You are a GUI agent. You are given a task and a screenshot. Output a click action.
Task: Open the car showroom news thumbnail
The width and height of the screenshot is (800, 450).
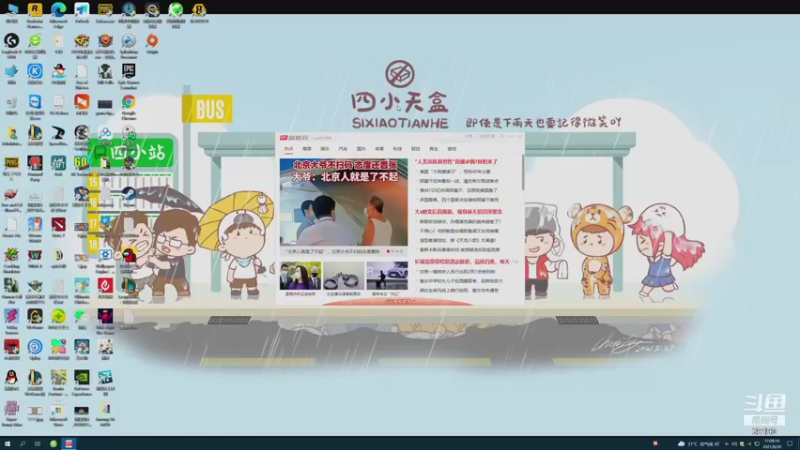[387, 276]
